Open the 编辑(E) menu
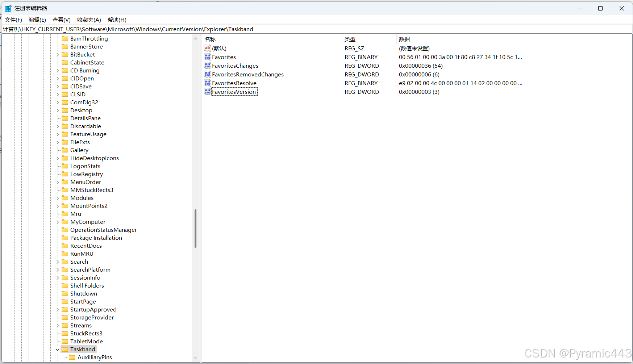This screenshot has width=633, height=364. tap(37, 20)
